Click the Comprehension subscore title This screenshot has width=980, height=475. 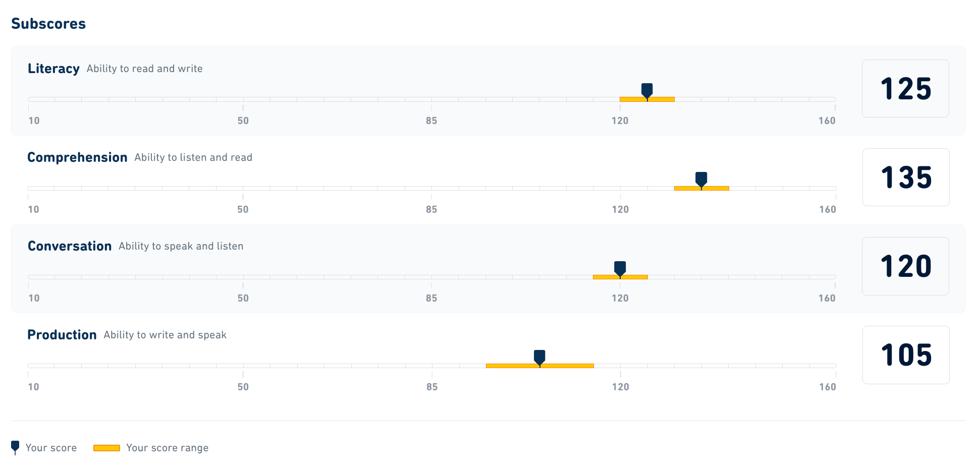tap(77, 157)
